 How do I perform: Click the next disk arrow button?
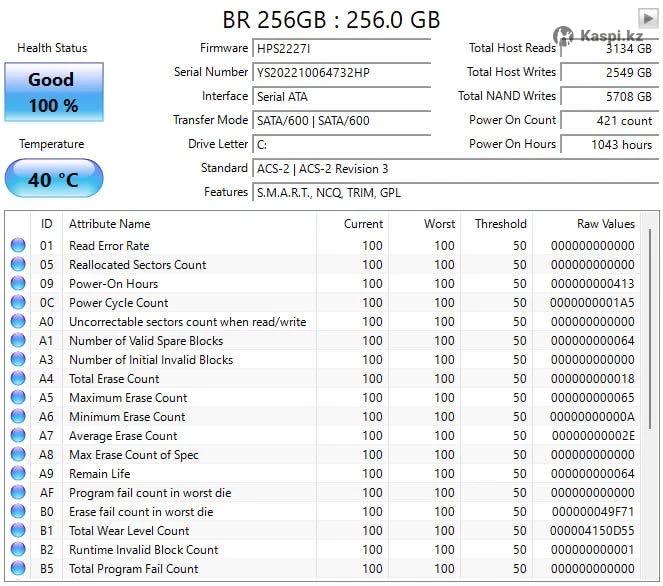(x=647, y=18)
